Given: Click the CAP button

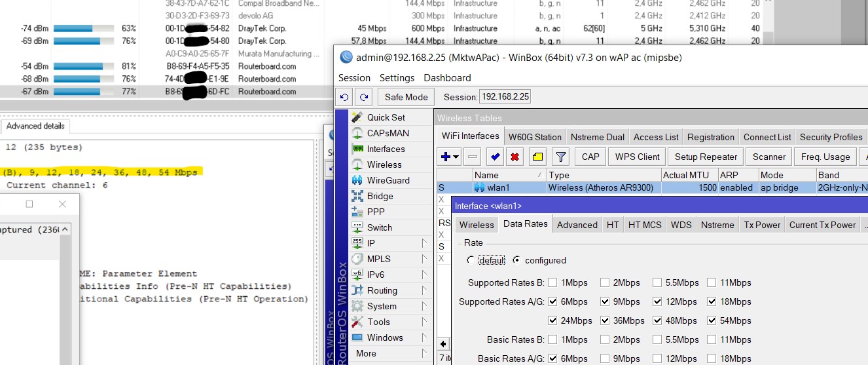Looking at the screenshot, I should click(x=590, y=157).
